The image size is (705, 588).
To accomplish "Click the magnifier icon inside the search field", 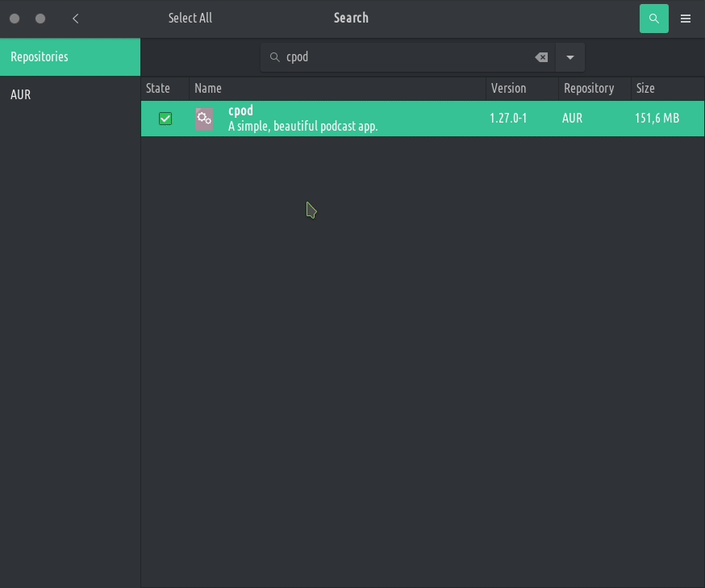I will 274,57.
